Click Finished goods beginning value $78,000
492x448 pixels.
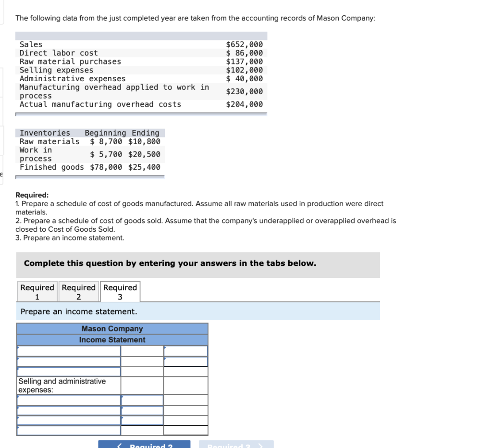(106, 167)
